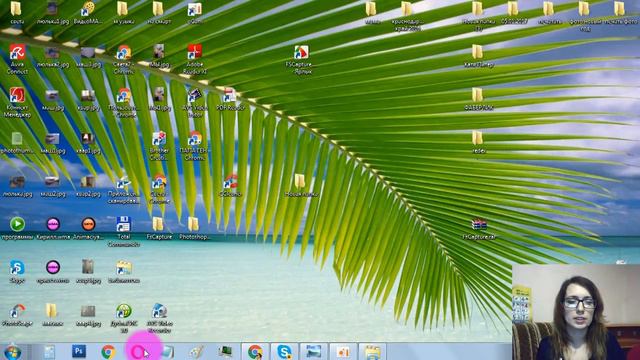Select the Skype desktop shortcut
Viewport: 640px width, 360px height.
coord(17,271)
